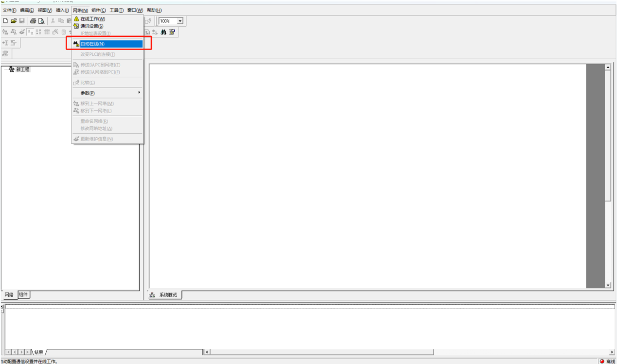Click the Save floppy disk icon
This screenshot has width=617, height=364.
point(22,21)
